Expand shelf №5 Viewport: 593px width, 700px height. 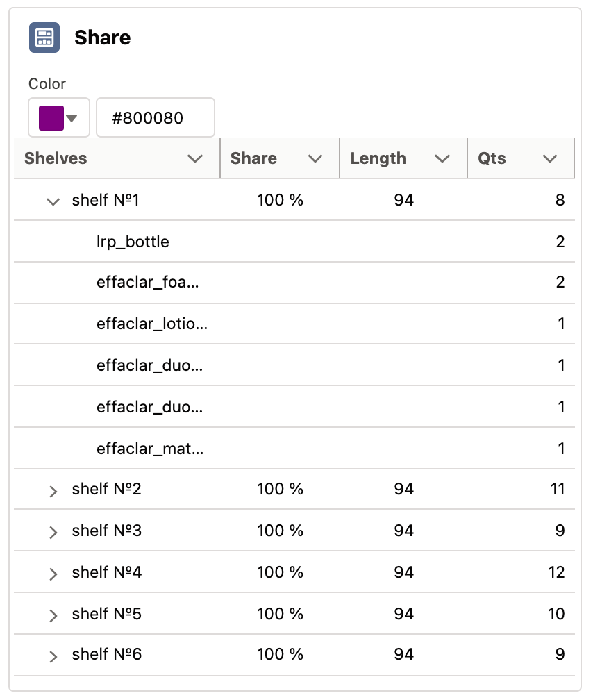[52, 614]
